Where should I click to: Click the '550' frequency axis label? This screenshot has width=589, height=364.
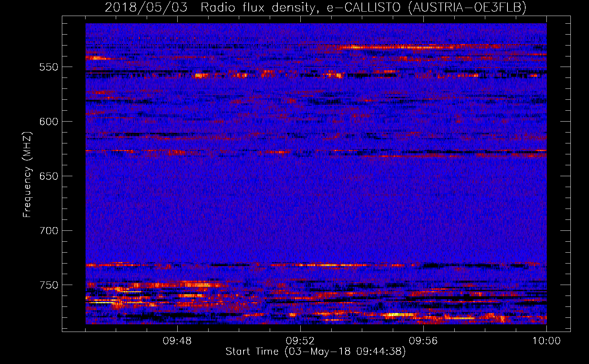(x=49, y=67)
